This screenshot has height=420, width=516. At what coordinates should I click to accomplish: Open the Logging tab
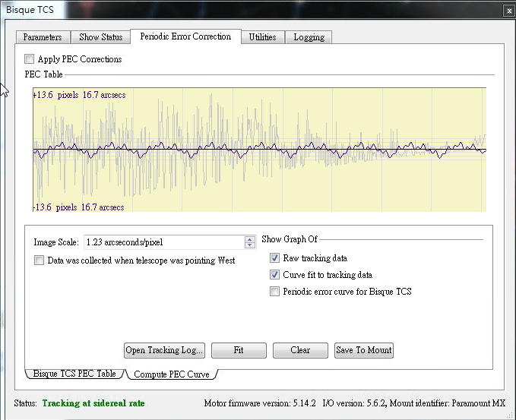point(309,37)
